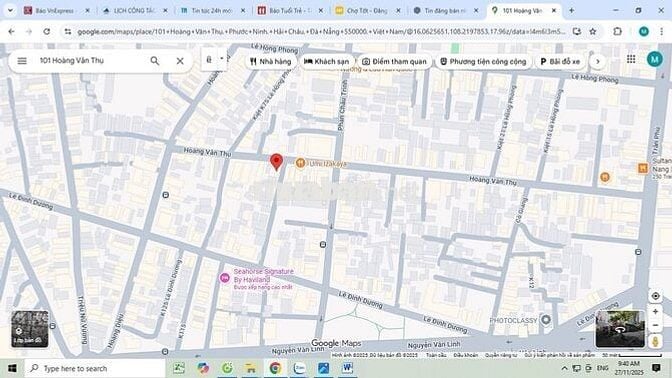Filter by Khách sạn chip

pos(327,61)
